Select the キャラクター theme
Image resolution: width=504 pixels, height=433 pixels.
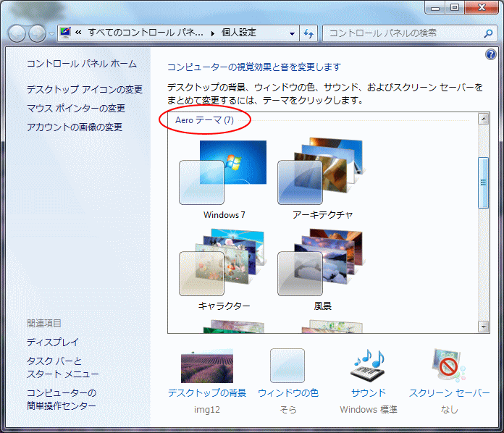224,269
